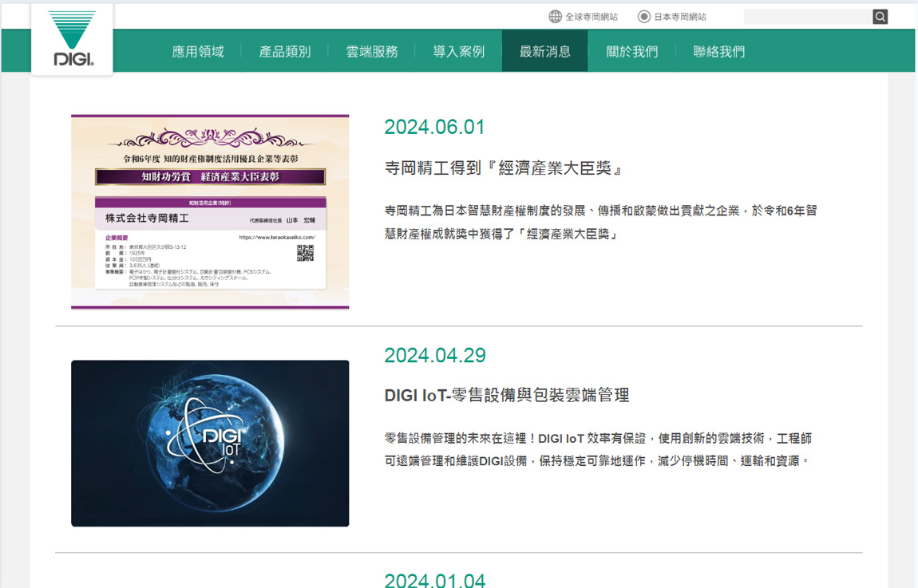The width and height of the screenshot is (918, 588).
Task: Open the 經濟產業大臣表彰 award thumbnail image
Action: pos(210,211)
